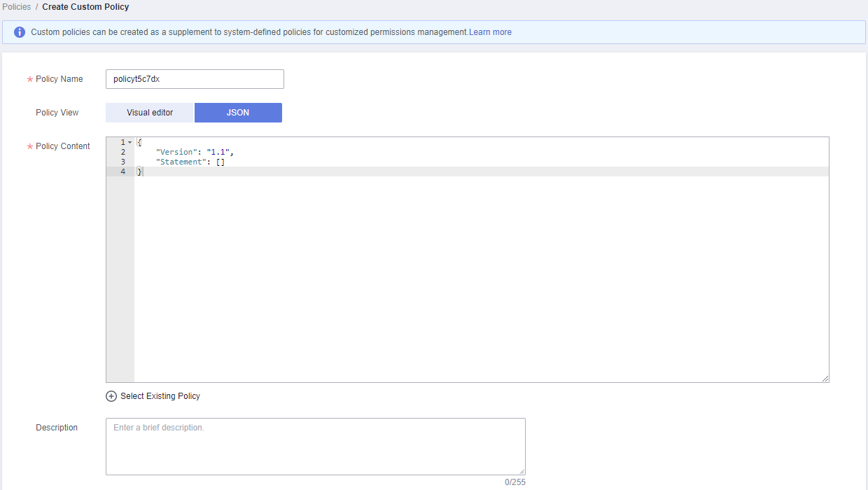This screenshot has width=868, height=490.
Task: Click line number 4 in editor gutter
Action: tap(123, 171)
